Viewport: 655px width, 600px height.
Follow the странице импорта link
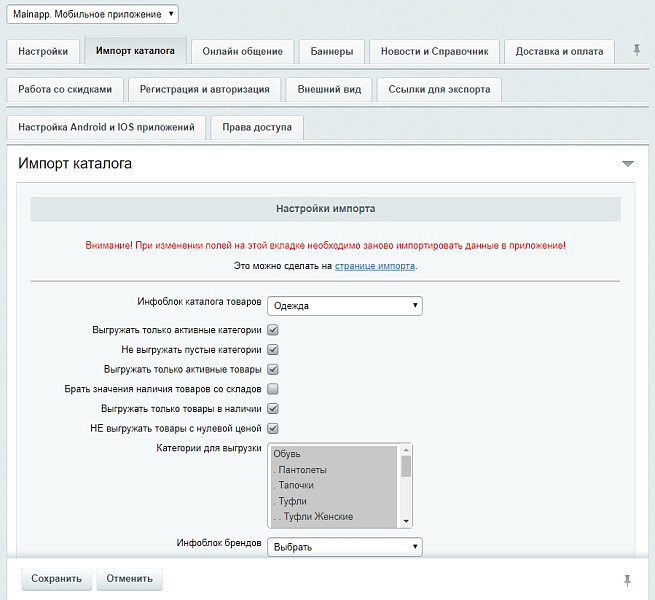[375, 266]
